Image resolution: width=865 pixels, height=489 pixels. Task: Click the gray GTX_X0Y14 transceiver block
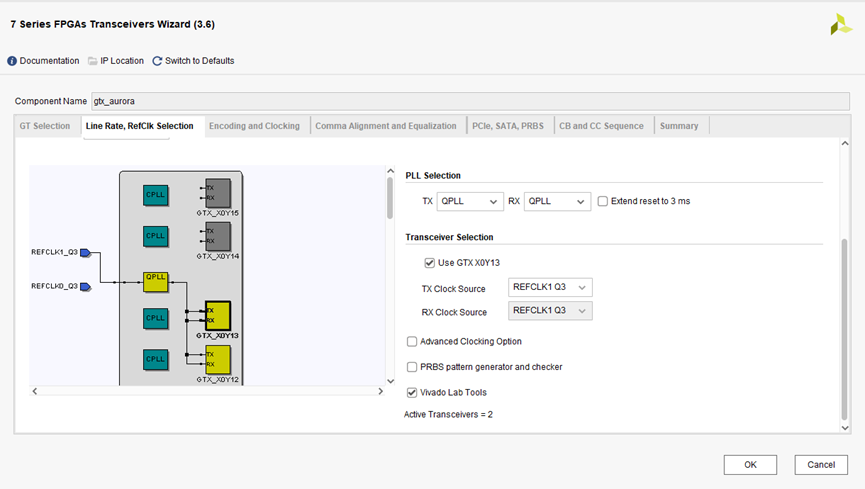click(x=218, y=236)
